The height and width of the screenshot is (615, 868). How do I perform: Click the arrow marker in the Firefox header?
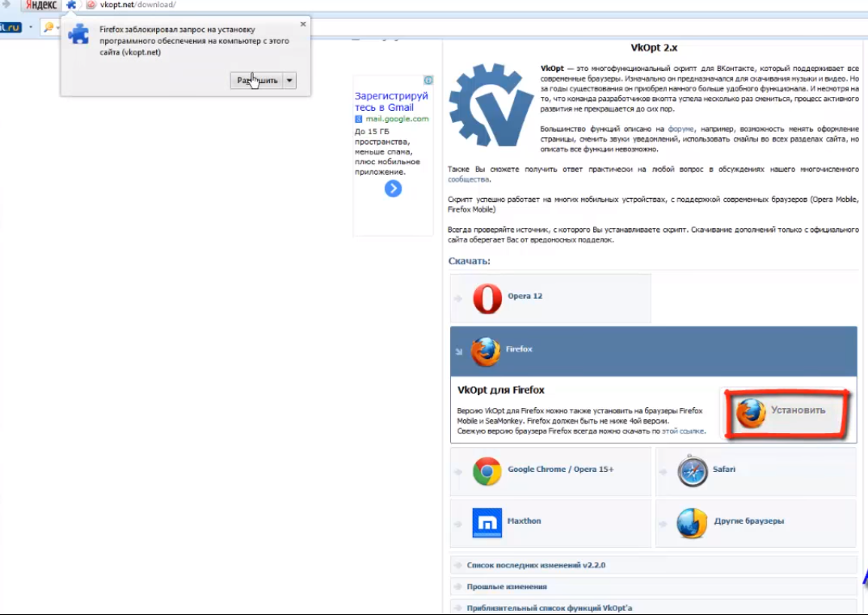click(x=458, y=352)
